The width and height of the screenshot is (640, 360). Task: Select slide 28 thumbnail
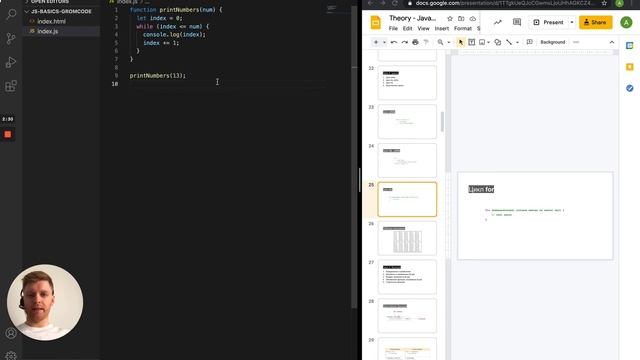pyautogui.click(x=407, y=316)
